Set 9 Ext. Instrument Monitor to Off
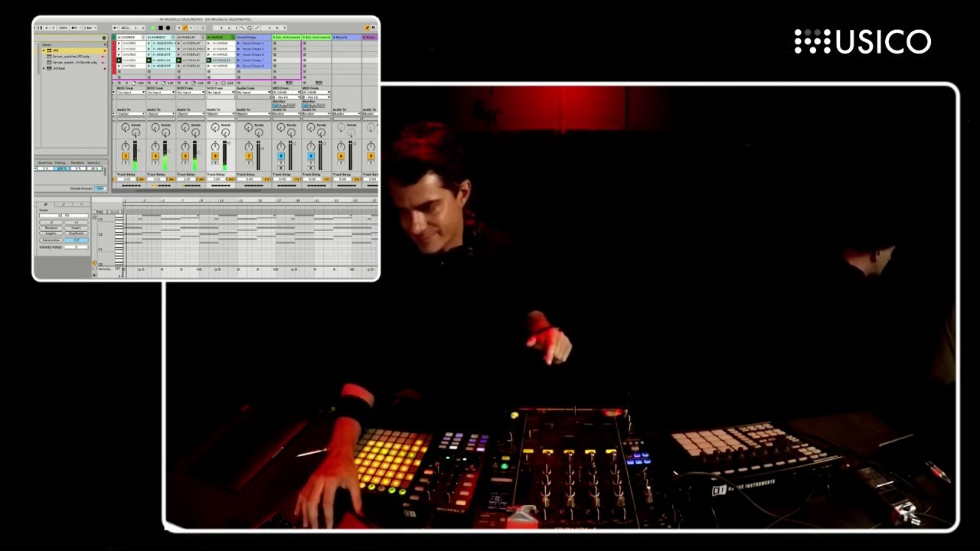This screenshot has width=980, height=551. pyautogui.click(x=322, y=106)
